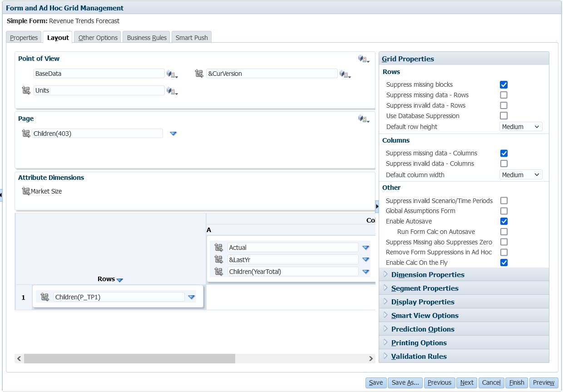Switch to the Properties tab

point(23,38)
